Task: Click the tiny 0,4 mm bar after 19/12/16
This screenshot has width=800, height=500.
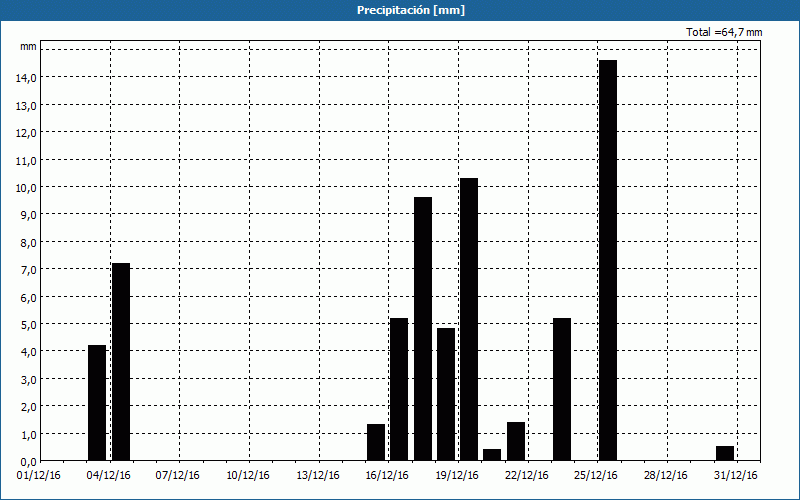Action: point(492,455)
